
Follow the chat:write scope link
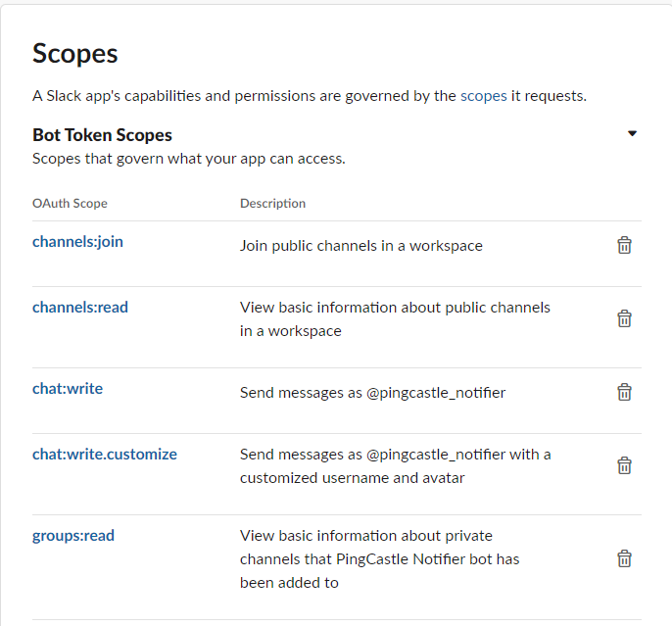[68, 389]
